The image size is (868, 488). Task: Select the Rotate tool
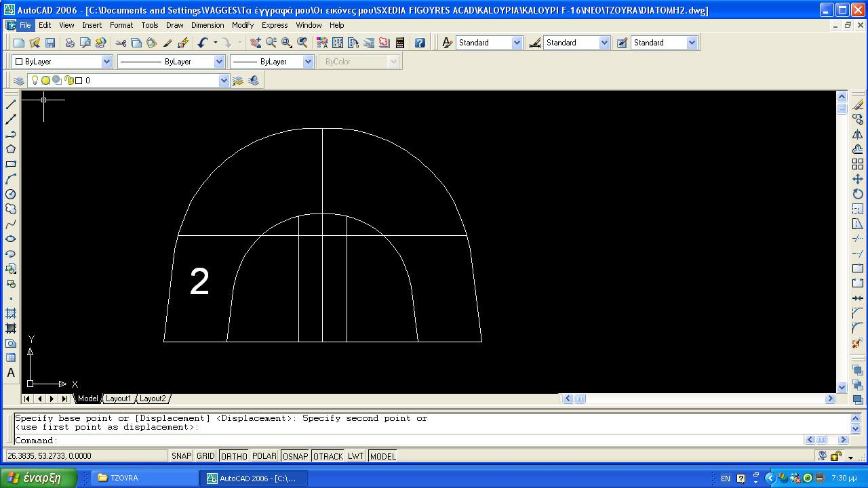858,194
